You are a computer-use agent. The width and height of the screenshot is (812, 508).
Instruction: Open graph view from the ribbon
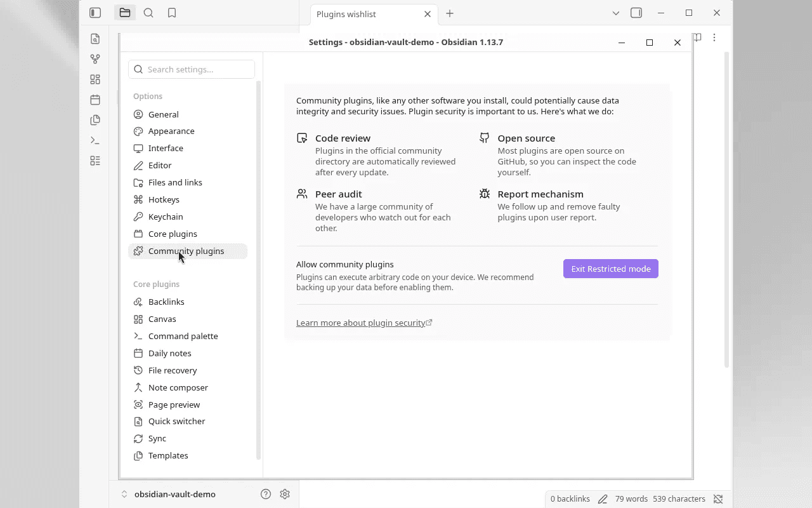coord(95,59)
